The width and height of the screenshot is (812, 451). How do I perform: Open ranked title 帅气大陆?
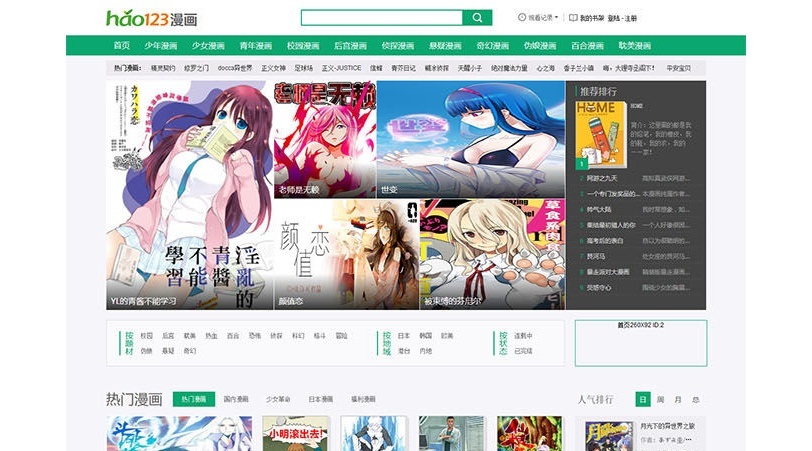pyautogui.click(x=599, y=210)
